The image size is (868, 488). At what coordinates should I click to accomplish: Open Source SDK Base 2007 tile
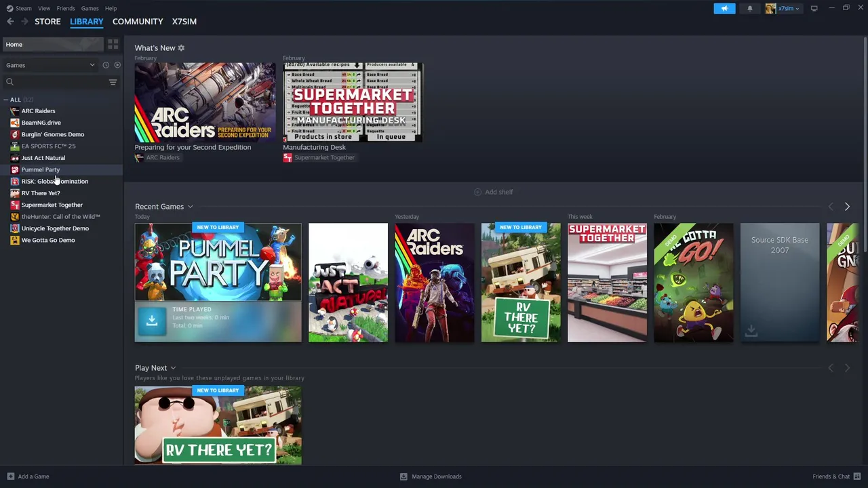[x=780, y=283]
